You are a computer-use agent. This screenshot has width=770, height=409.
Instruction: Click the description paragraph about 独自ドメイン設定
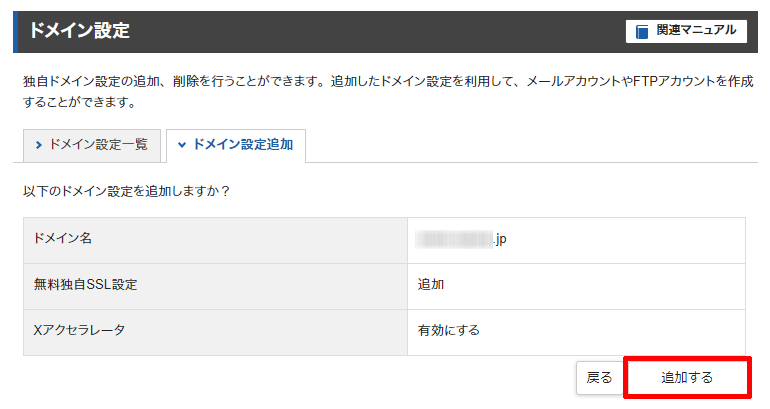tap(388, 91)
